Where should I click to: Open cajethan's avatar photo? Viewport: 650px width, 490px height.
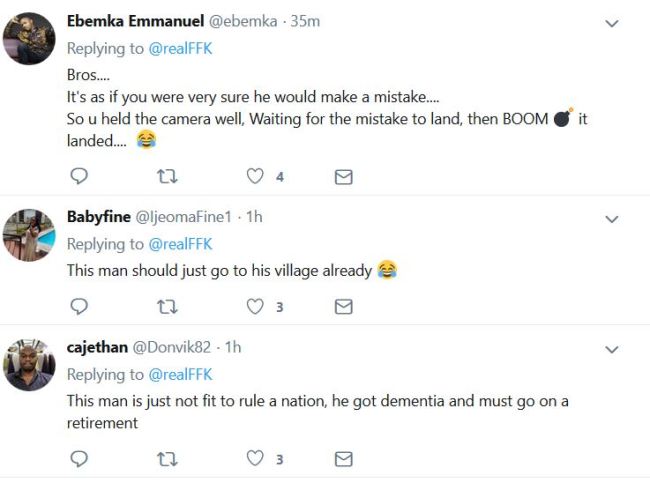tap(29, 365)
